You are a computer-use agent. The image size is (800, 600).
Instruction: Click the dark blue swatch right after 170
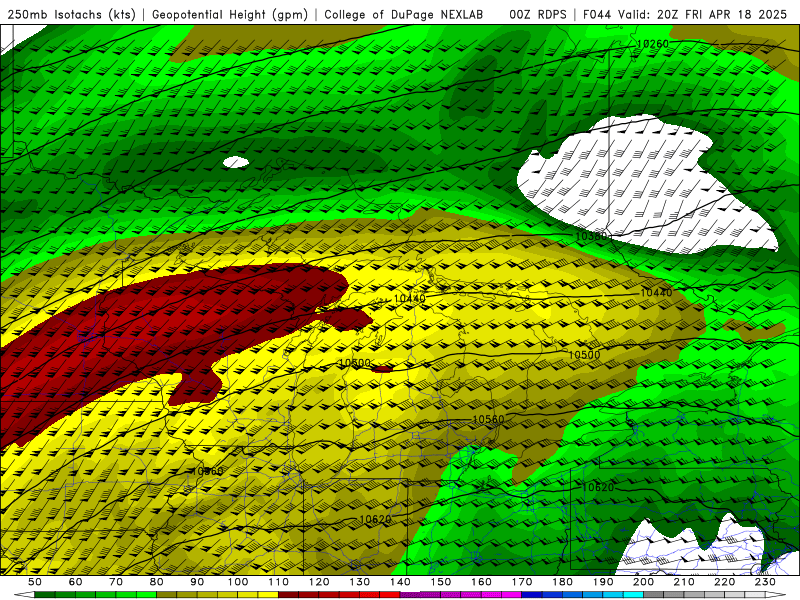[532, 595]
